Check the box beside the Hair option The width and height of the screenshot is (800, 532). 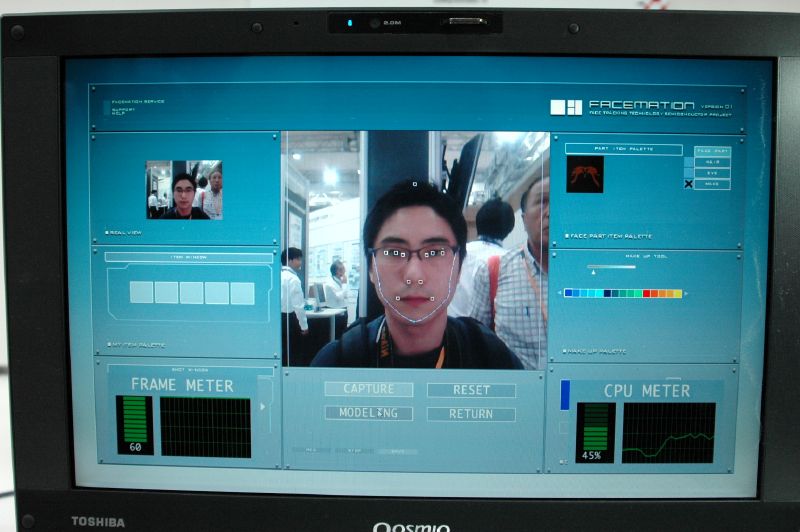688,161
